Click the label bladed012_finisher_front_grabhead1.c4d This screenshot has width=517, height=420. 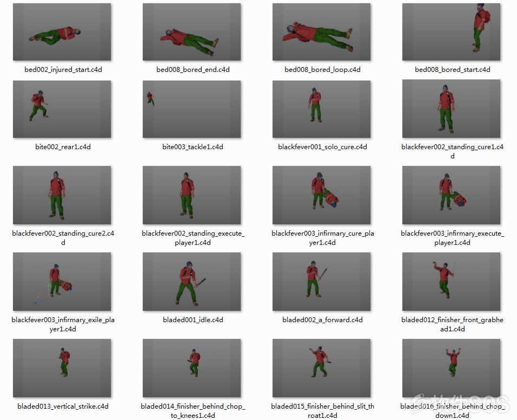452,324
